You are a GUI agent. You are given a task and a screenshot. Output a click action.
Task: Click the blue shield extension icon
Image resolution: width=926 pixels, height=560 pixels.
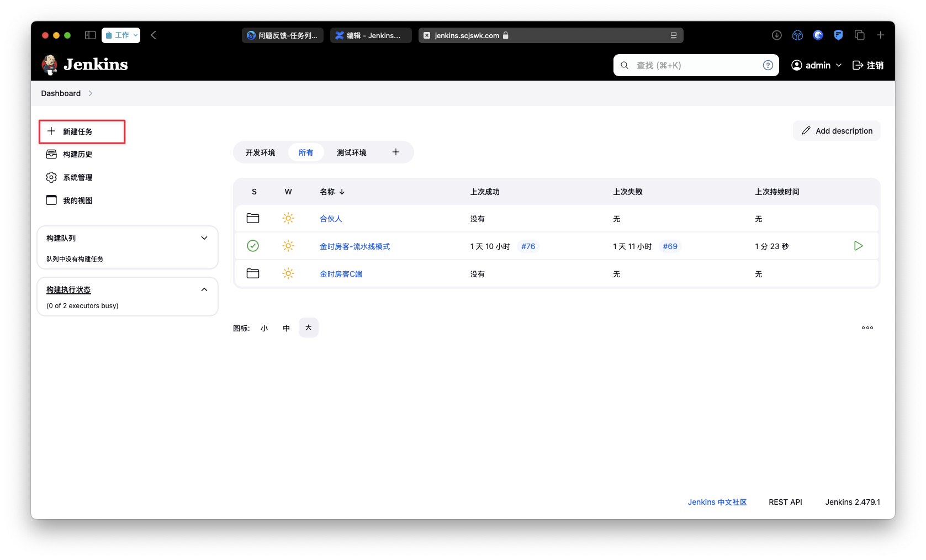tap(839, 35)
